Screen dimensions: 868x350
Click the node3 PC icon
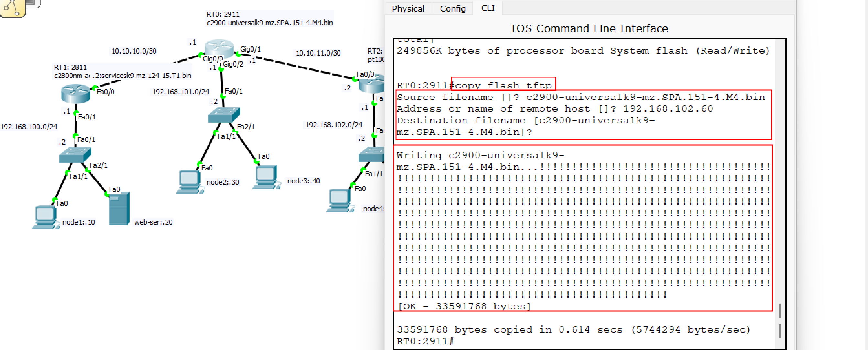pos(265,177)
